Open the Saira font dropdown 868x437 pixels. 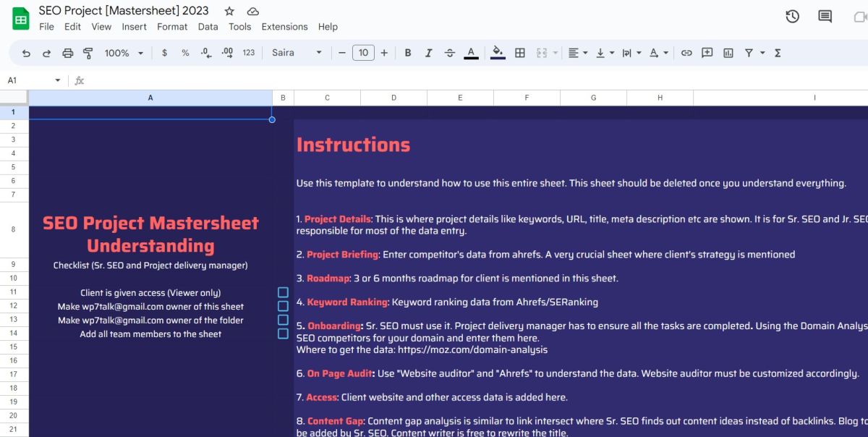(297, 53)
